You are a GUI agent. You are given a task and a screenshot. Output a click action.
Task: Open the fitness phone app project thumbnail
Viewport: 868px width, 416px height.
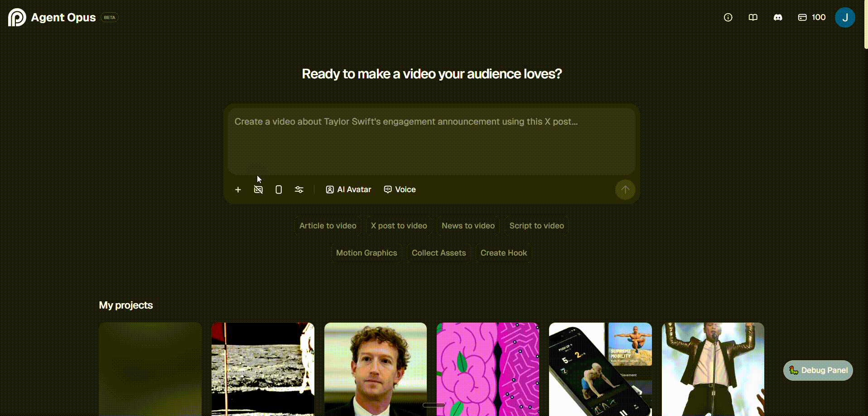point(600,369)
